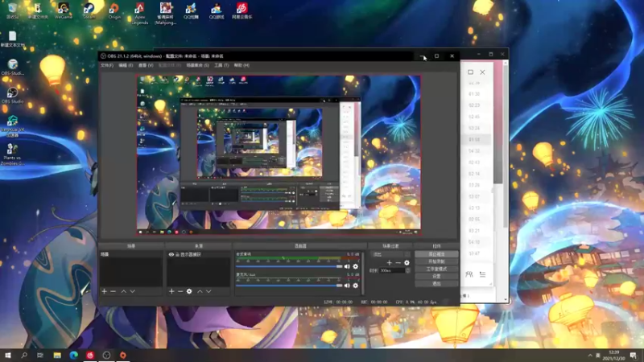The width and height of the screenshot is (644, 362).
Task: Open the 工具(T) menu in OBS
Action: tap(221, 65)
